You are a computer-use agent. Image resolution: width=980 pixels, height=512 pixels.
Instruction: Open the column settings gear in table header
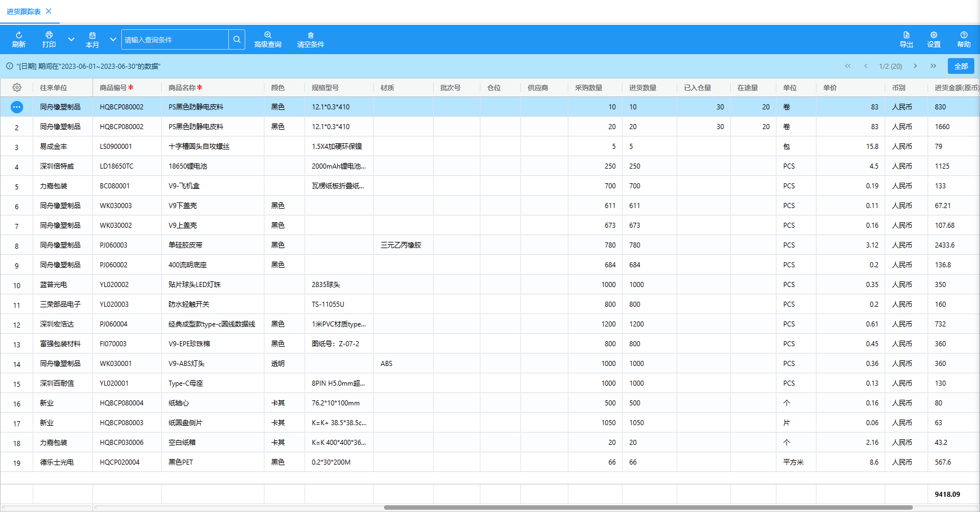click(x=17, y=87)
